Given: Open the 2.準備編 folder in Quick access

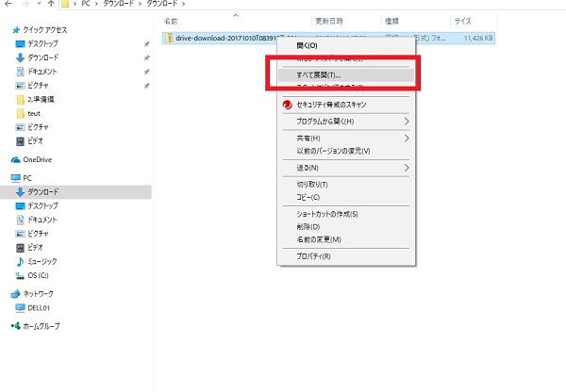Looking at the screenshot, I should 42,99.
